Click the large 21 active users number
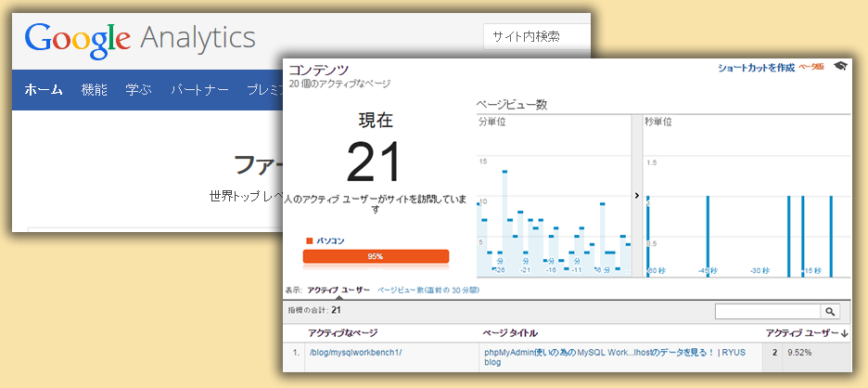The height and width of the screenshot is (388, 868). pos(374,162)
